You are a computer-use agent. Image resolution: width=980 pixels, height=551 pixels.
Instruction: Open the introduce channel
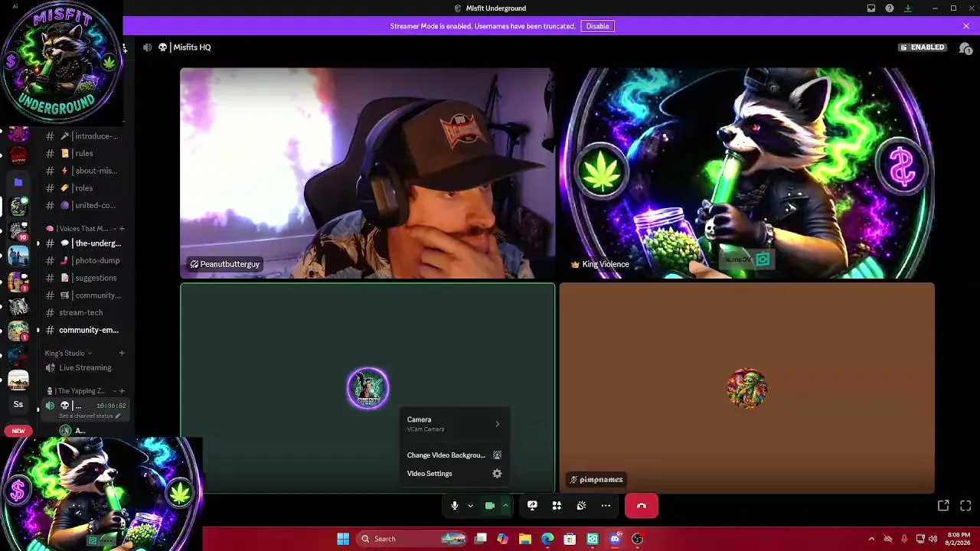(x=84, y=136)
